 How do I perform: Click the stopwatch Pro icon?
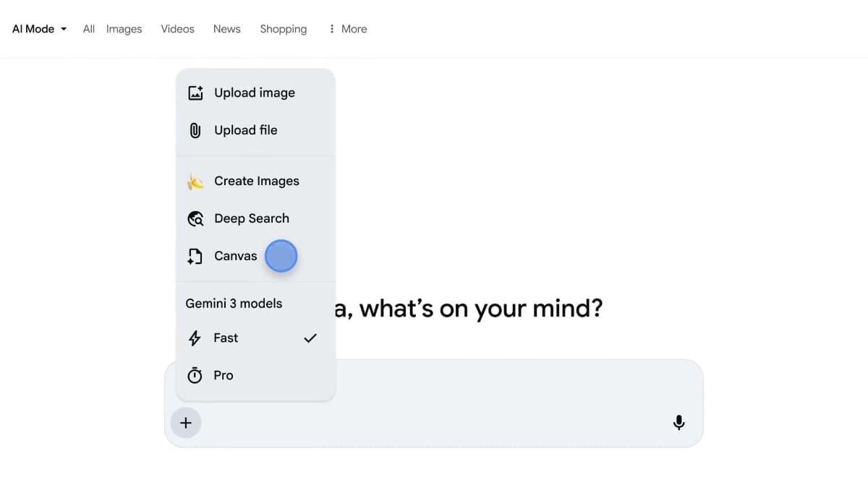click(195, 375)
